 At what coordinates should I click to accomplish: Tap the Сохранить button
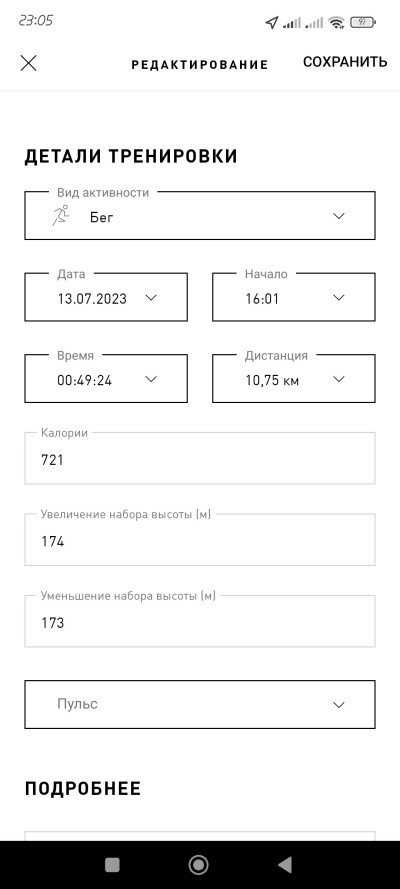(345, 62)
